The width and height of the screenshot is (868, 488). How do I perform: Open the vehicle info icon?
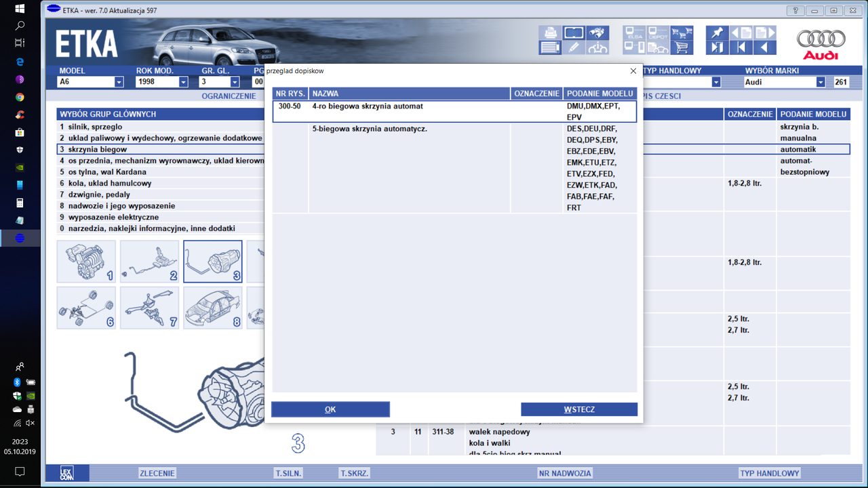click(x=597, y=47)
